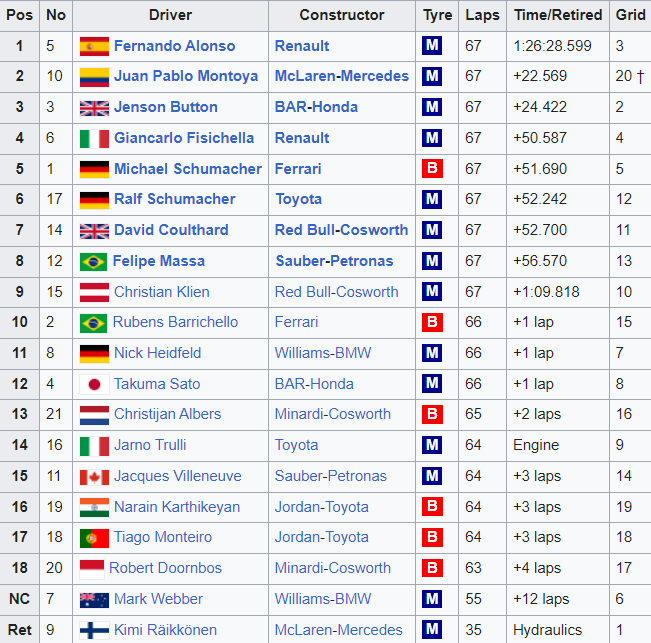
Task: Open Sauber-Petronas link in Felipe Massa row
Action: 334,261
